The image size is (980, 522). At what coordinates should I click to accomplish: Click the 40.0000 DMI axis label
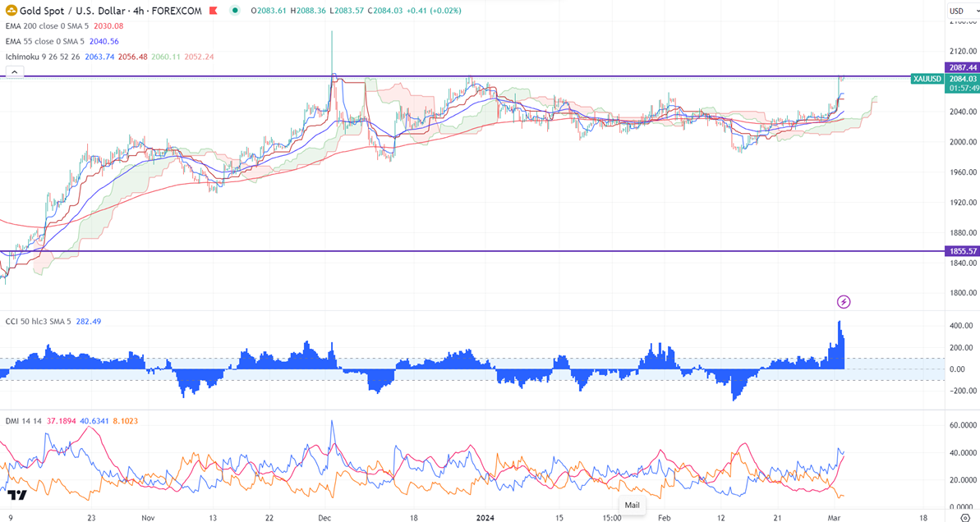tap(963, 453)
